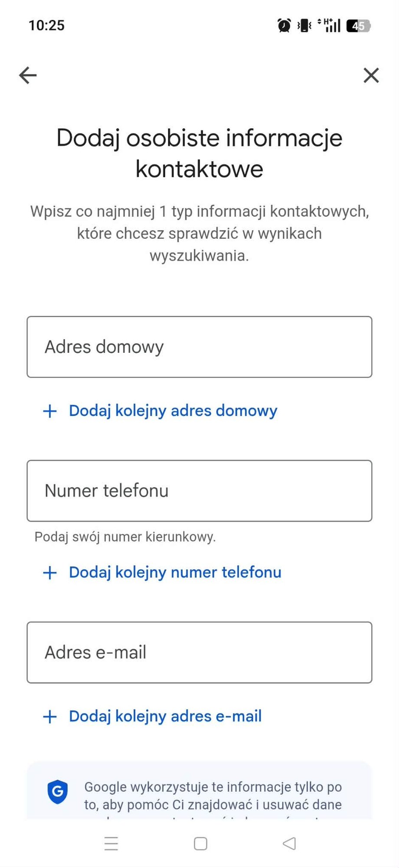Screen dimensions: 399x868
Task: Close the screen with the X icon
Action: tap(371, 75)
